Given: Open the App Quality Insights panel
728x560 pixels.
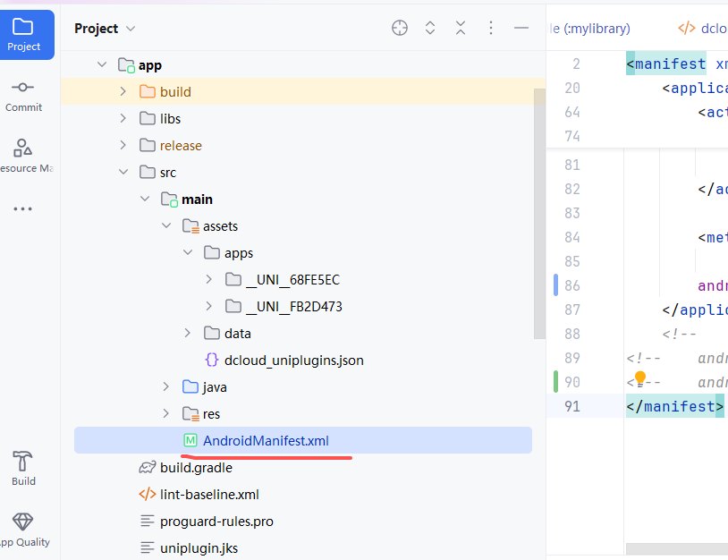Looking at the screenshot, I should pyautogui.click(x=23, y=530).
